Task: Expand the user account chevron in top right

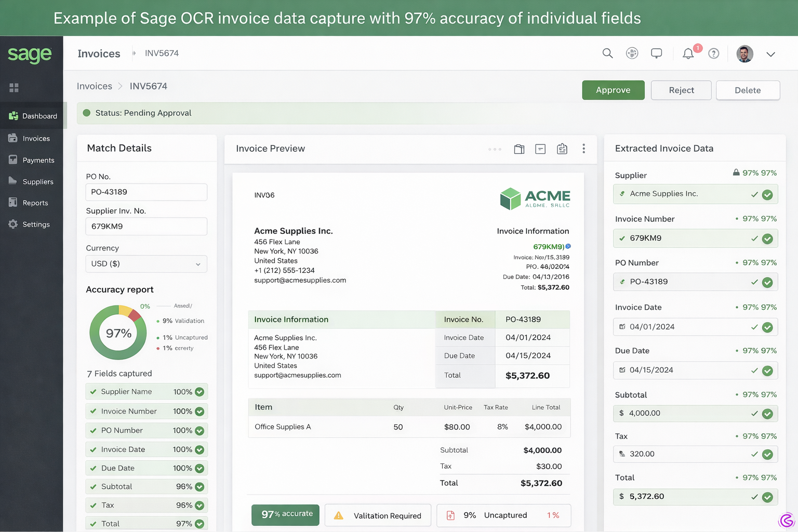Action: click(x=771, y=54)
